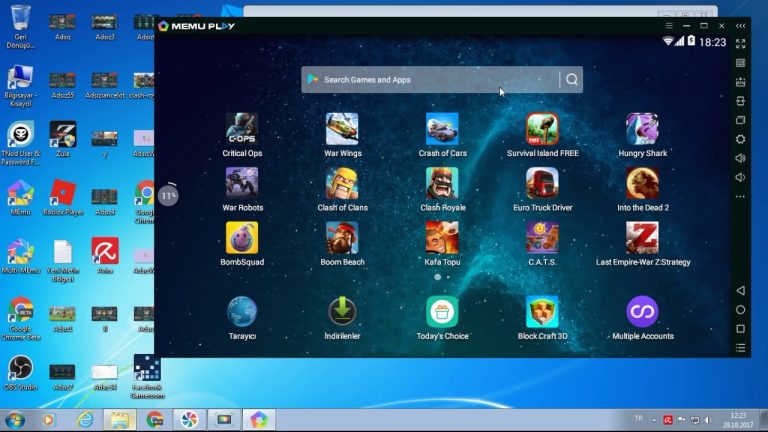768x432 pixels.
Task: Click the magnifier search button
Action: 572,79
